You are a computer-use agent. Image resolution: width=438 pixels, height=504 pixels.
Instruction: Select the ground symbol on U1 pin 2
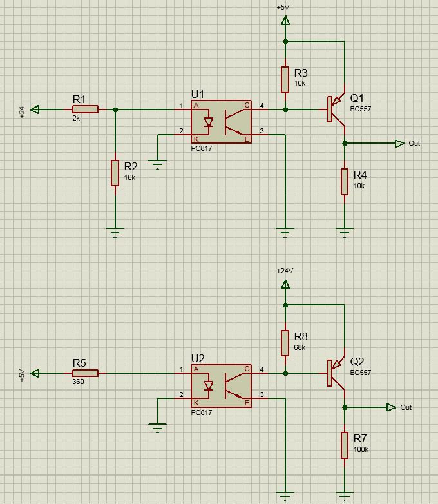point(157,164)
